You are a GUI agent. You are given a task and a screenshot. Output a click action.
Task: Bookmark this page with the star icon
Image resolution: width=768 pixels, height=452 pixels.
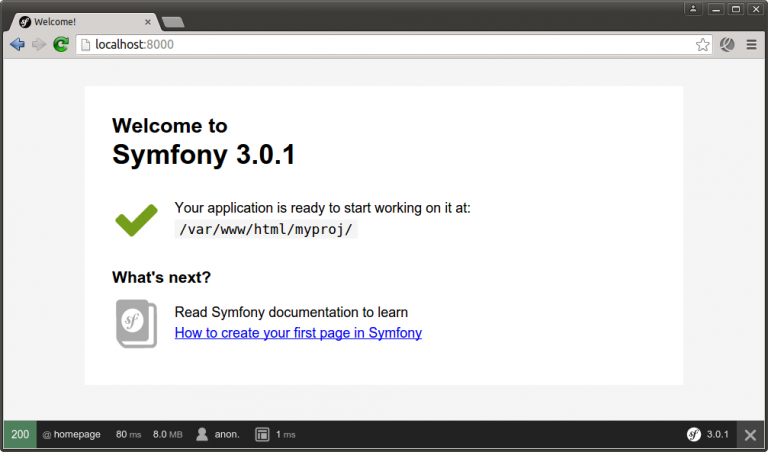[703, 44]
